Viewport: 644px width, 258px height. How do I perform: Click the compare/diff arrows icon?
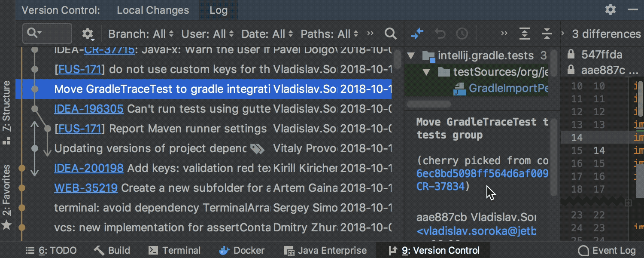click(417, 34)
